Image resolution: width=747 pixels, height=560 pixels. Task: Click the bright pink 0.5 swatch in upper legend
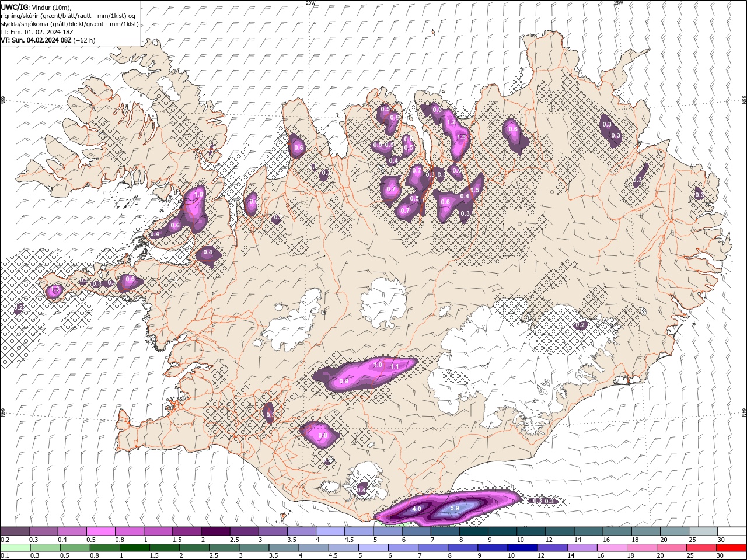click(x=100, y=531)
